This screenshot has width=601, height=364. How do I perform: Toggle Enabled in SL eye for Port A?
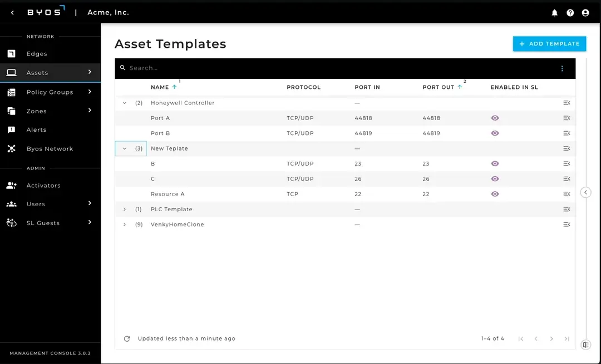point(495,118)
